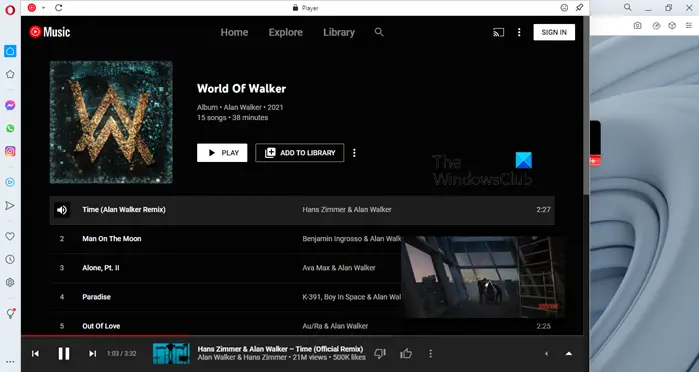Open the player bar three-dot options menu
700x373 pixels.
(430, 354)
